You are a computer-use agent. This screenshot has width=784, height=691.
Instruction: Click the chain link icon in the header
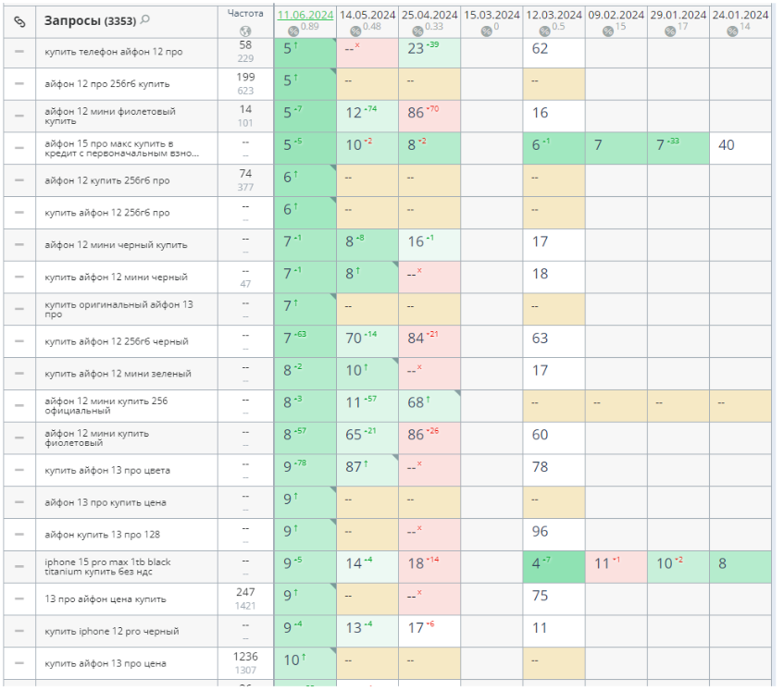(x=19, y=21)
